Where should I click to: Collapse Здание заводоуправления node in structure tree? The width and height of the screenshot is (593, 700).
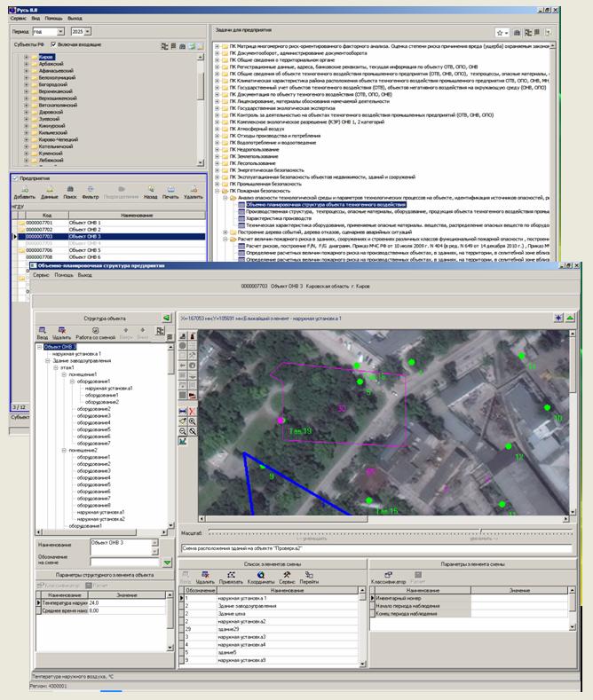click(48, 359)
